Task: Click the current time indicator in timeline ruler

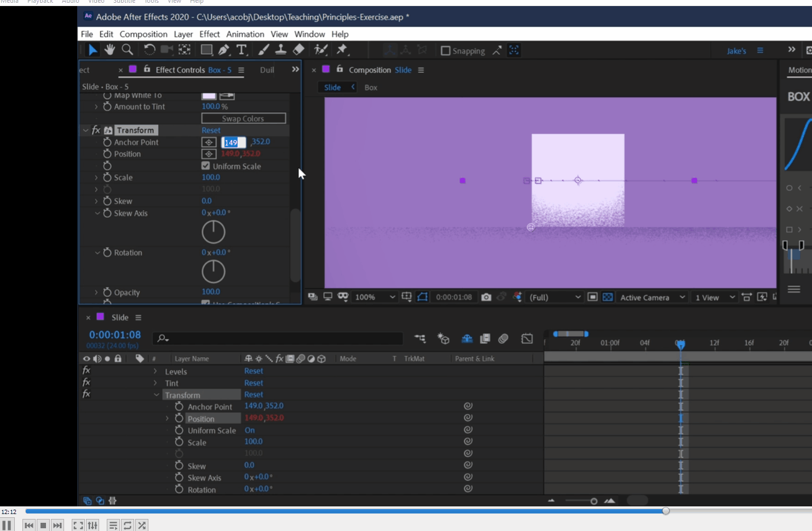Action: pos(680,344)
